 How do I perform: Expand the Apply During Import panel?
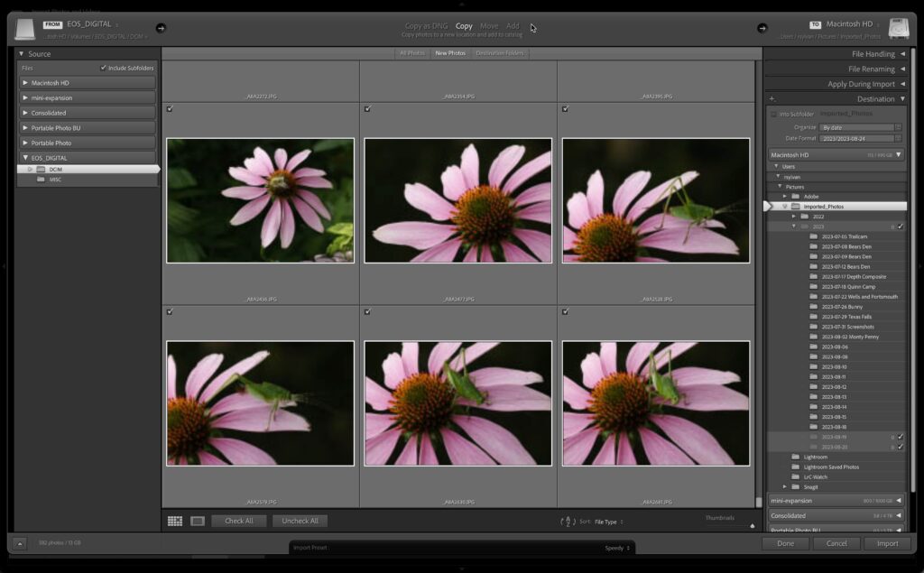902,84
